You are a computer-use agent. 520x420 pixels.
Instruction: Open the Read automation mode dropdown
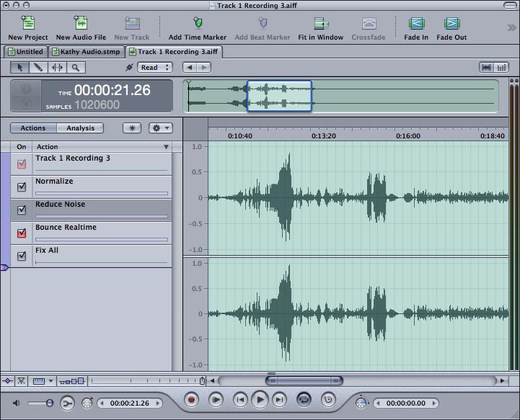coord(155,67)
